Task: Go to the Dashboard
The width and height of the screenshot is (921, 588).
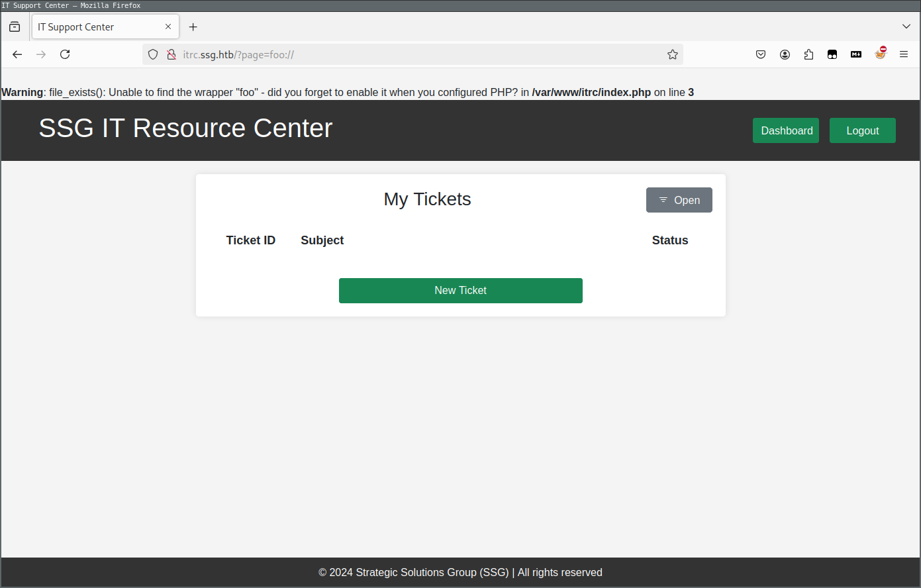Action: pyautogui.click(x=786, y=130)
